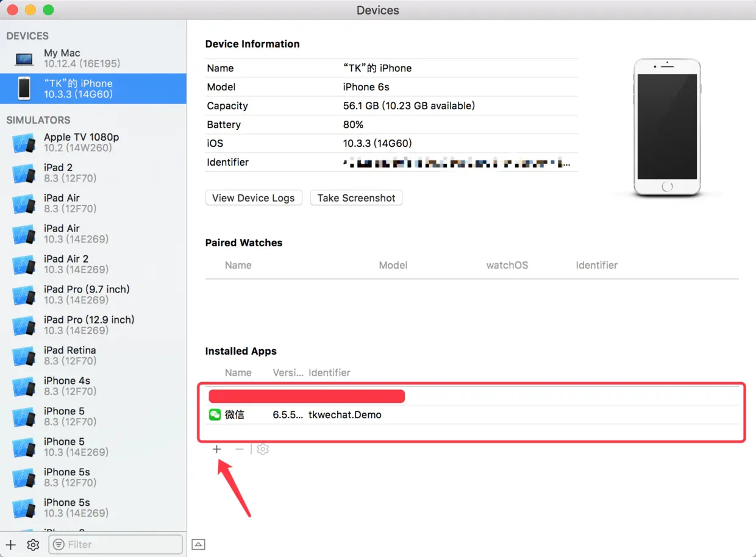Image resolution: width=756 pixels, height=557 pixels.
Task: Click the iPhone device image
Action: pos(667,128)
